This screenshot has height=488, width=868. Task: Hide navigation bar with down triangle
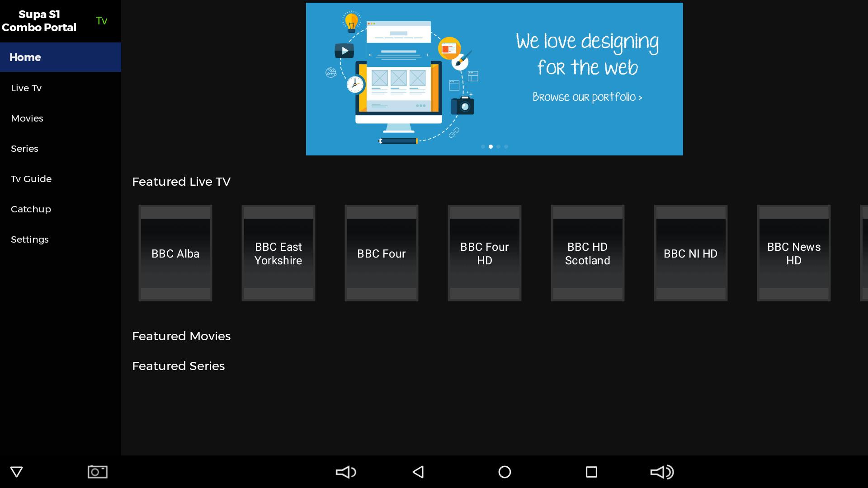17,472
